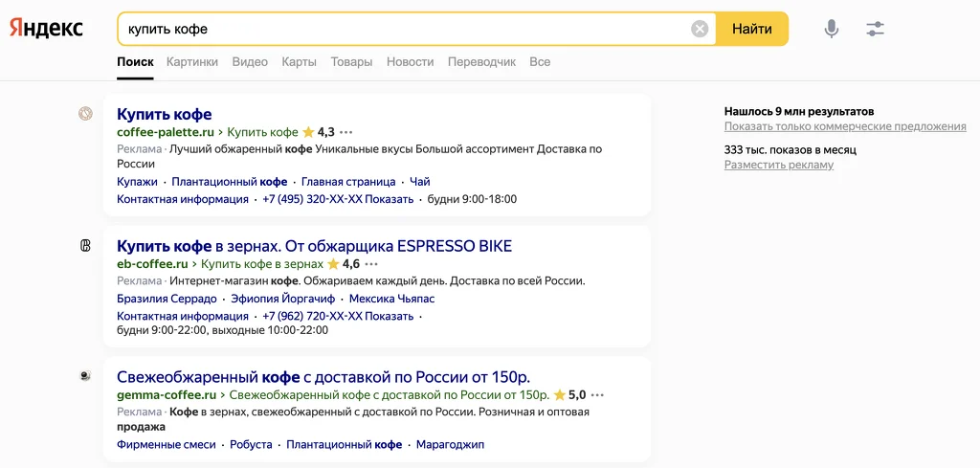This screenshot has height=468, width=980.
Task: Open the coffee-palette.ru domain link
Action: tap(166, 132)
